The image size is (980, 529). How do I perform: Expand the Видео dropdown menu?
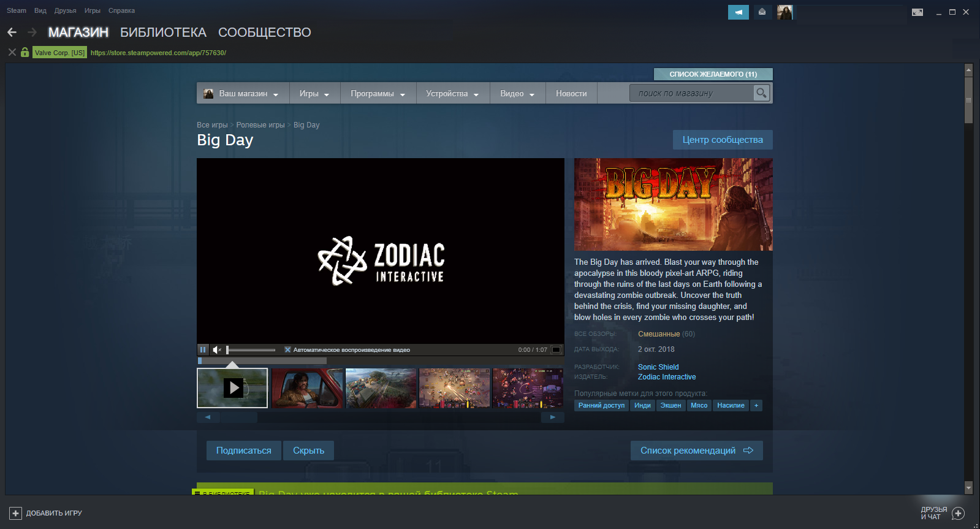(x=517, y=93)
